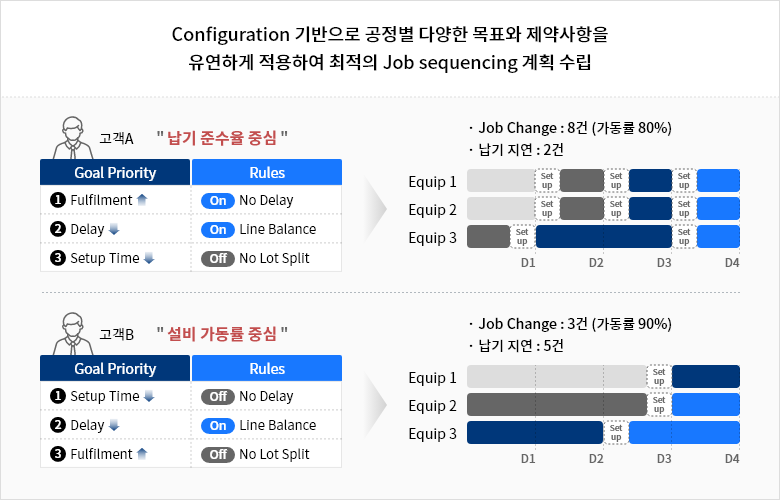Click the D2 marker on the bottom timeline
The image size is (780, 500).
coord(596,458)
